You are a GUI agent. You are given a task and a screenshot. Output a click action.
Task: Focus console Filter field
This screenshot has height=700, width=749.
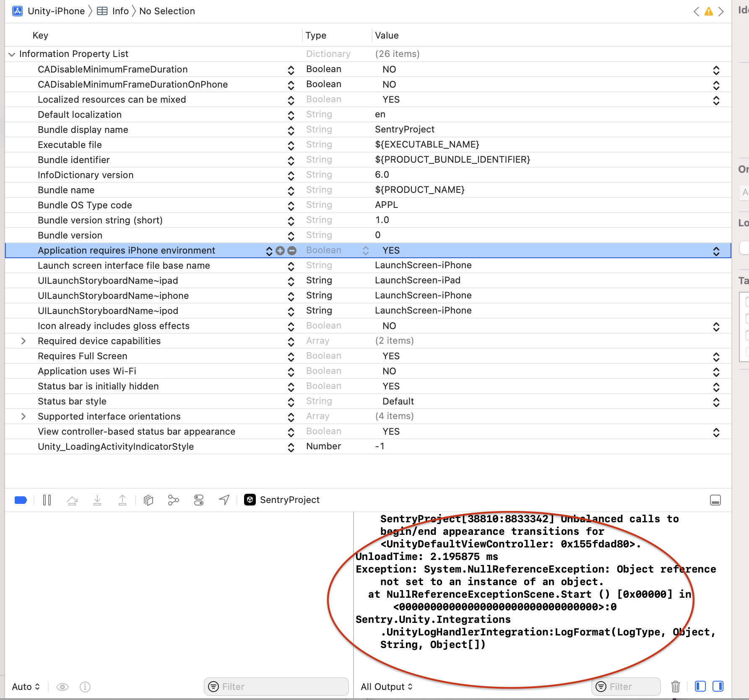coord(626,687)
